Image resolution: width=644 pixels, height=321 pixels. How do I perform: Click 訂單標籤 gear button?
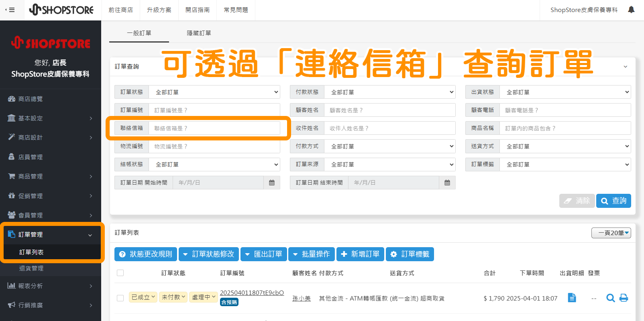pyautogui.click(x=410, y=254)
